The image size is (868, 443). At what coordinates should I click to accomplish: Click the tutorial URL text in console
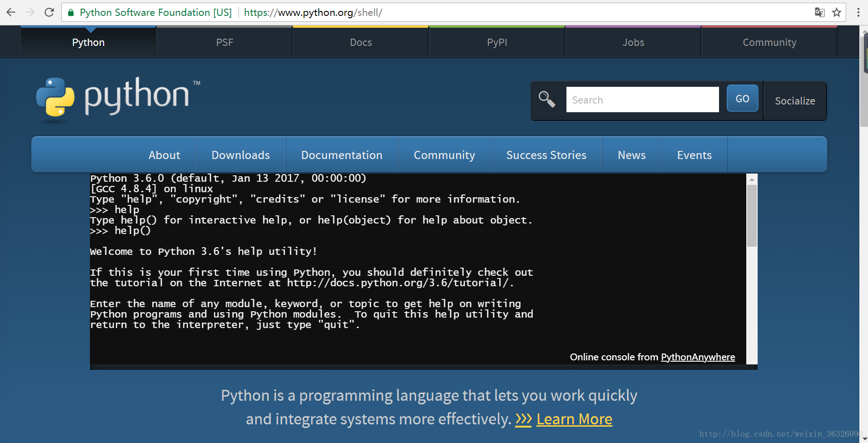tap(397, 283)
